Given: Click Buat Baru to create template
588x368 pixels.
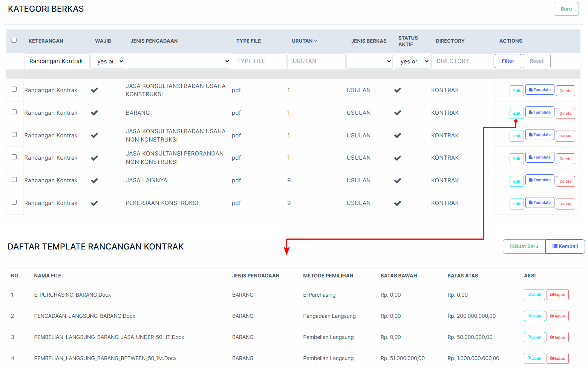Looking at the screenshot, I should pos(524,246).
